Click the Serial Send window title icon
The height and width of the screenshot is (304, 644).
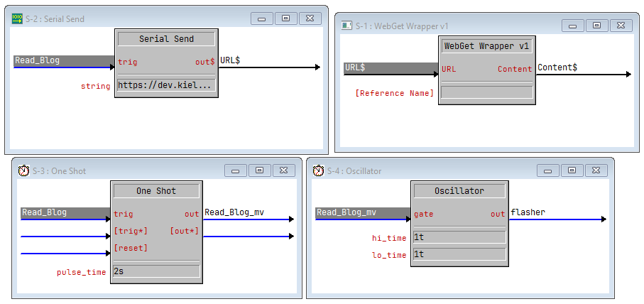point(16,19)
